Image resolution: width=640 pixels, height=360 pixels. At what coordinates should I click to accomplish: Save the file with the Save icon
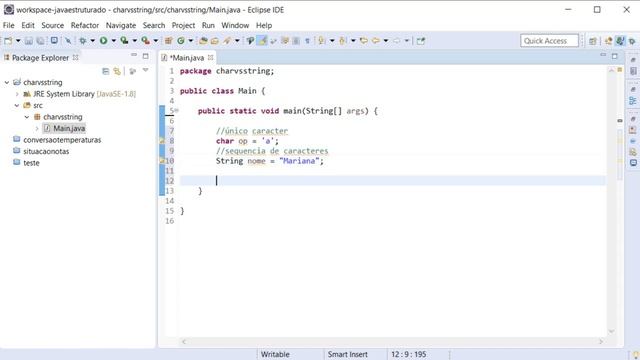(x=29, y=41)
